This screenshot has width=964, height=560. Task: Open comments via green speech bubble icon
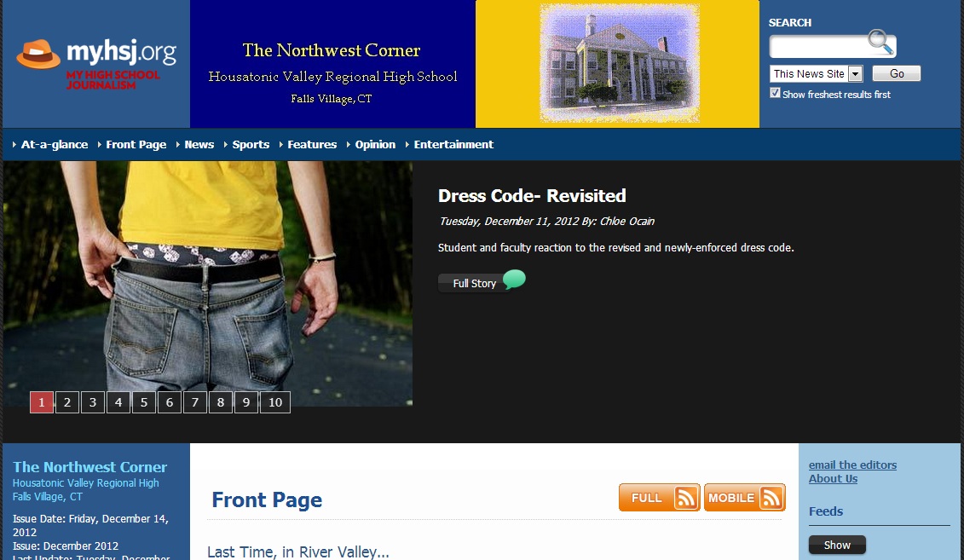(x=514, y=280)
